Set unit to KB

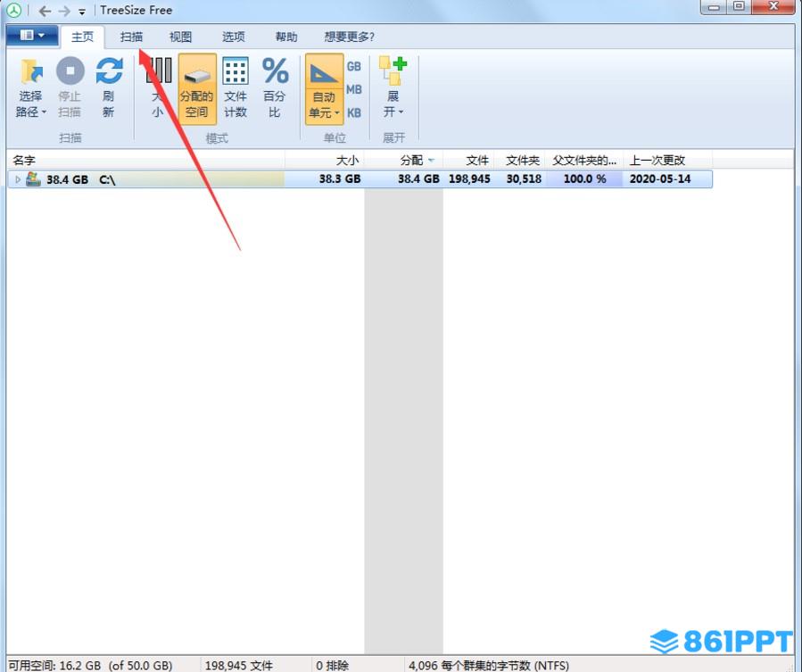pos(354,112)
